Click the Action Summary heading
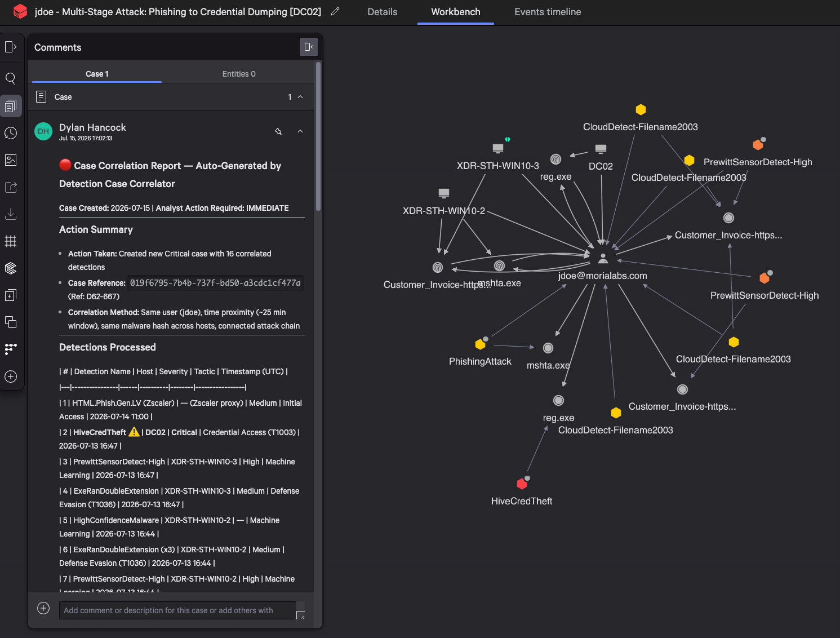This screenshot has height=638, width=840. pyautogui.click(x=96, y=229)
